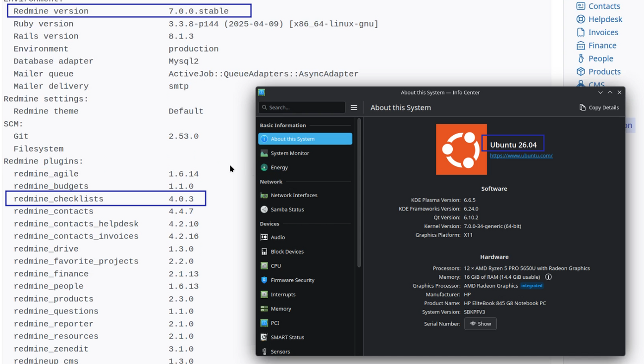Image resolution: width=644 pixels, height=364 pixels.
Task: Click the redmine_checklists plugin row
Action: (x=106, y=199)
